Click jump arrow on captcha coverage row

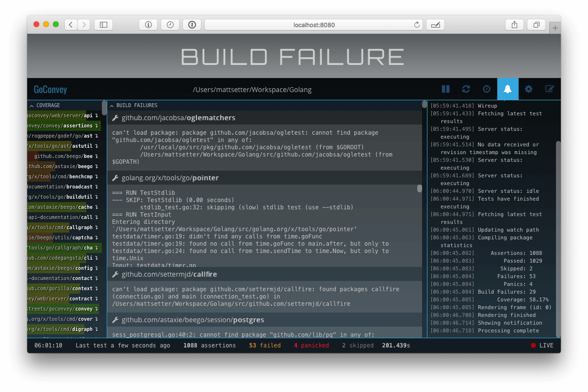(x=97, y=237)
